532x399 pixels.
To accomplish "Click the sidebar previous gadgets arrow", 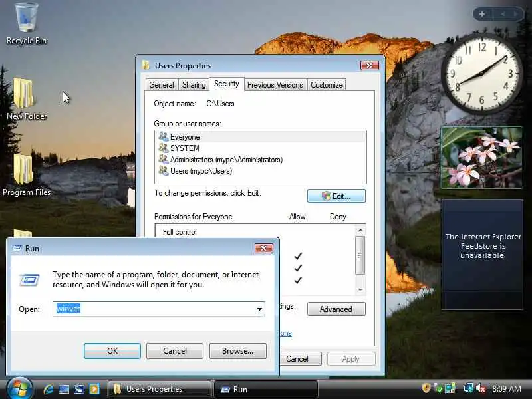I will [x=503, y=14].
